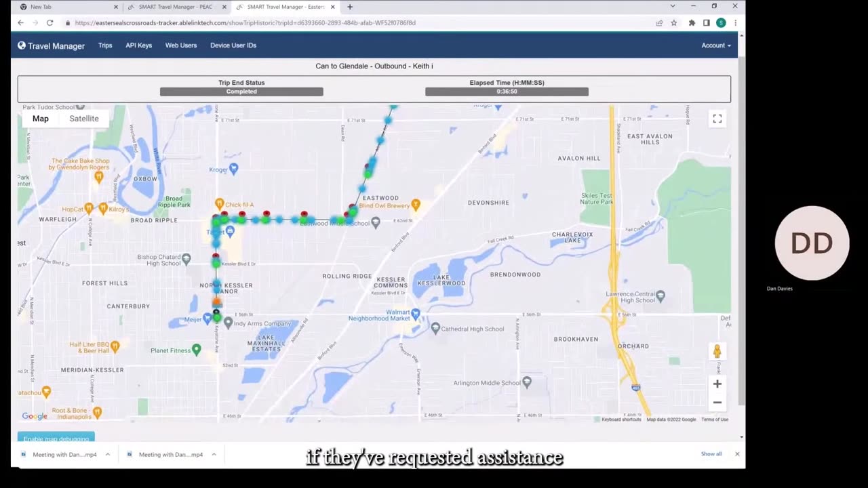Open Keyboard shortcuts for the map

click(x=621, y=420)
